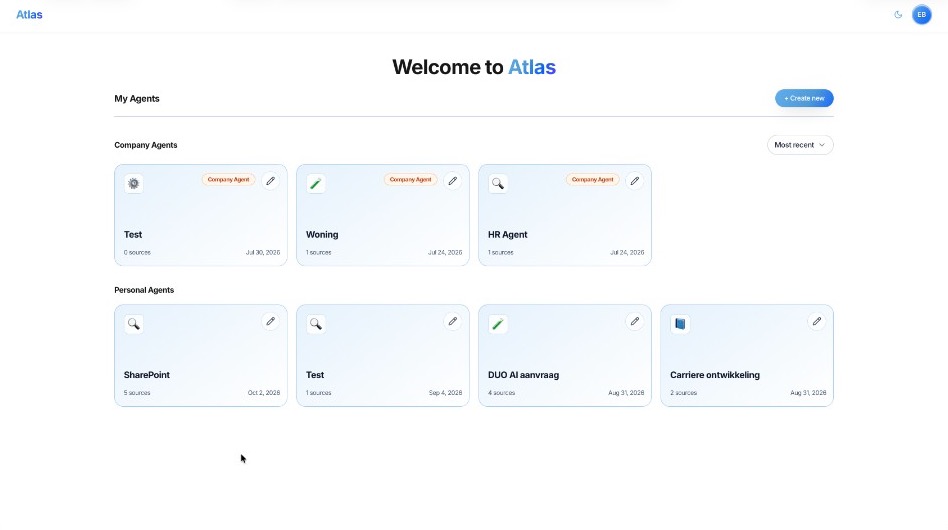Click the Create new button

(x=804, y=98)
